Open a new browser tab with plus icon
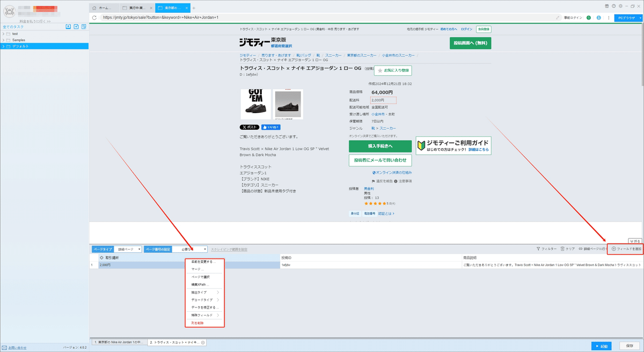This screenshot has height=352, width=644. (194, 8)
